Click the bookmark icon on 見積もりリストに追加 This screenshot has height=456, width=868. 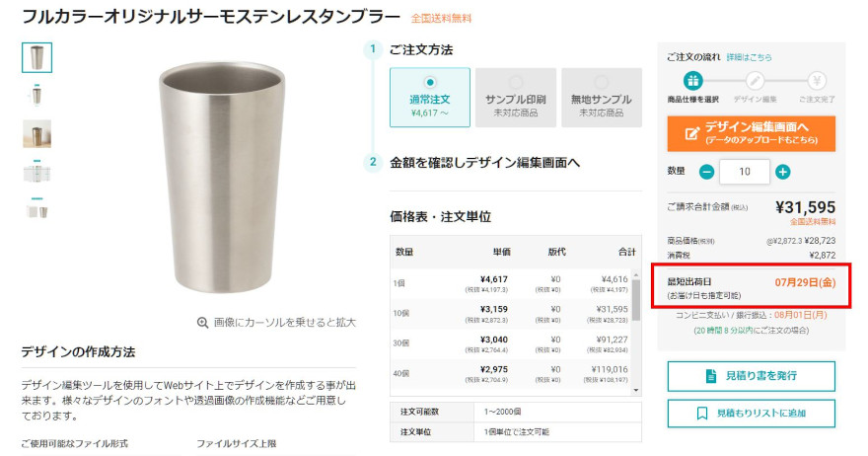702,414
